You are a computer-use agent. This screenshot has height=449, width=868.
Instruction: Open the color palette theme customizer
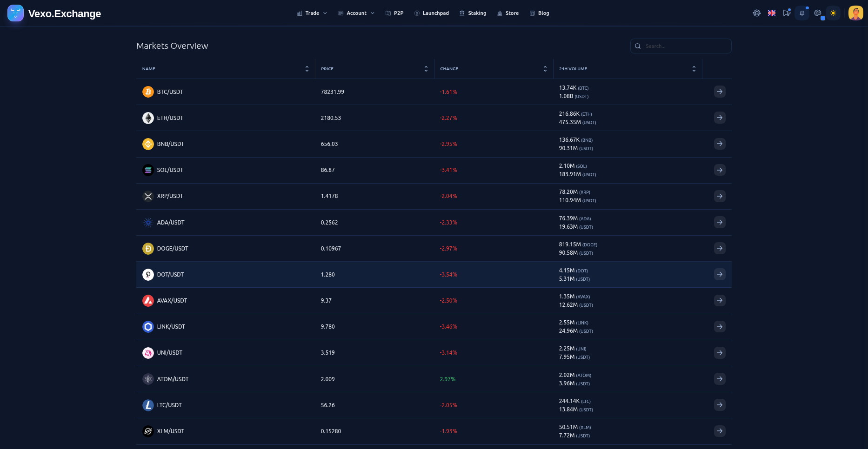pyautogui.click(x=818, y=13)
